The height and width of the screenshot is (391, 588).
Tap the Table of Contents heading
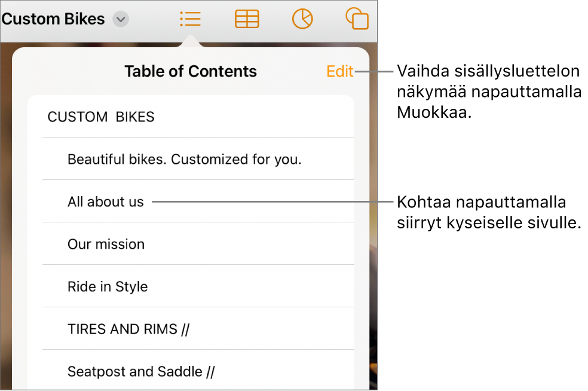pyautogui.click(x=190, y=71)
